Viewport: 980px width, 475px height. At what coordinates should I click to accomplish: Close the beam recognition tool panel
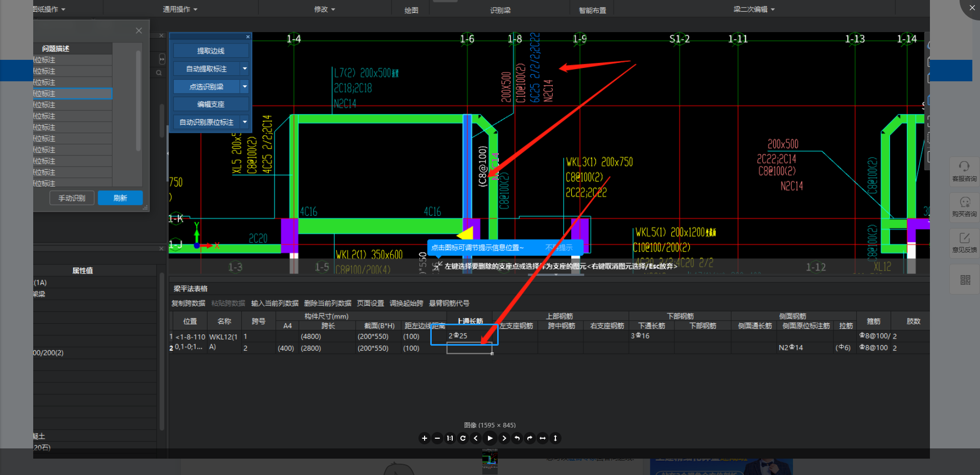click(248, 37)
